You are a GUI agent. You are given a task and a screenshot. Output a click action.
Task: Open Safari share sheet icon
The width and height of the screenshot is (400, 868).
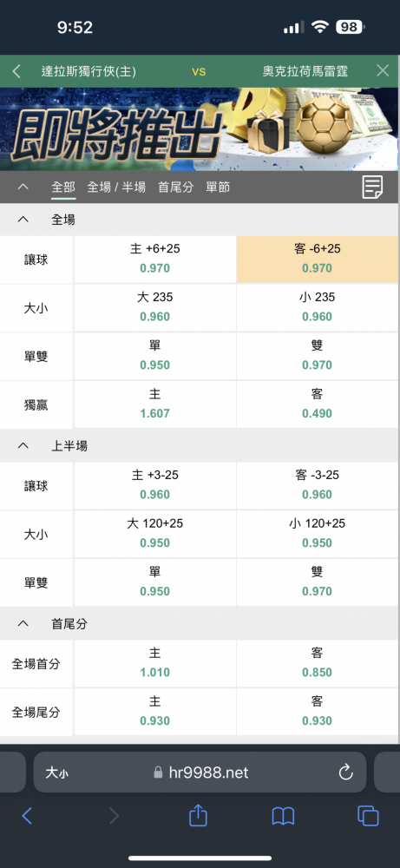point(198,815)
